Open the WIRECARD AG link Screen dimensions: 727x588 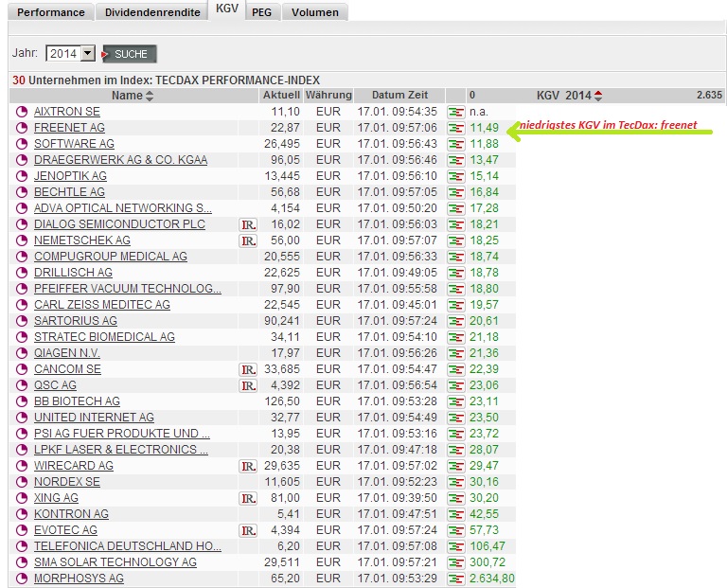74,466
